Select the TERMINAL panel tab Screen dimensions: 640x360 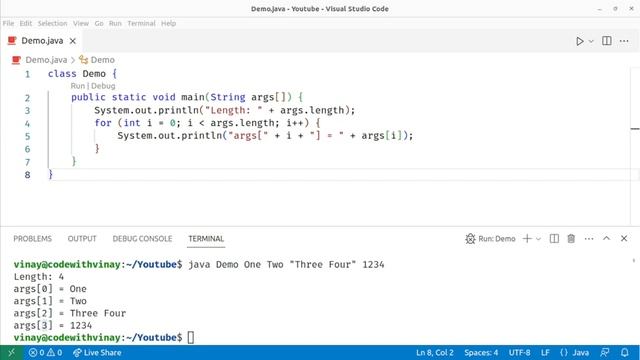click(206, 239)
